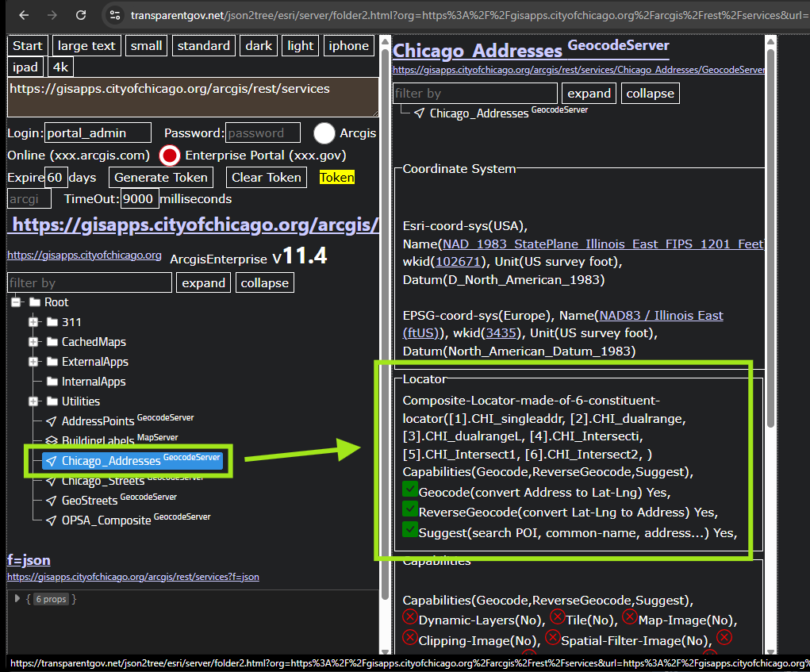Click the Login username input field
810x672 pixels.
pos(97,133)
